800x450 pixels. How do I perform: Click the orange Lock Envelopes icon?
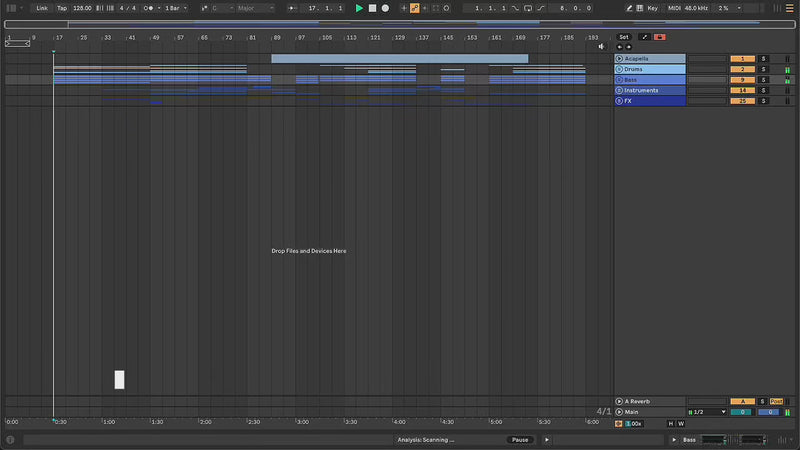click(659, 37)
